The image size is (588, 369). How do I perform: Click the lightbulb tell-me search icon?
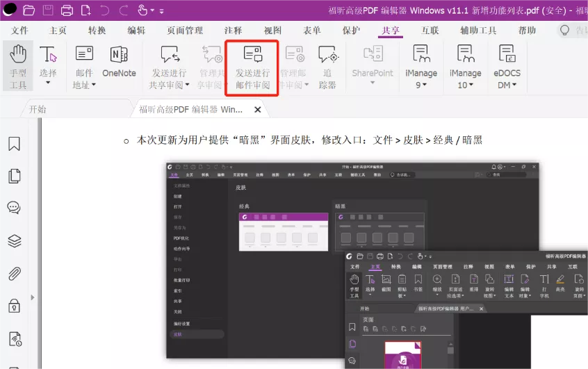click(x=564, y=31)
